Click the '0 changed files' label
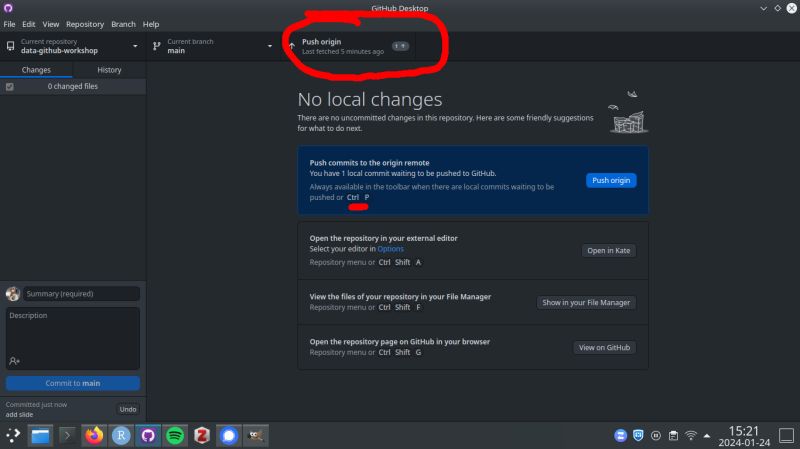Viewport: 800px width, 449px height. tap(72, 87)
